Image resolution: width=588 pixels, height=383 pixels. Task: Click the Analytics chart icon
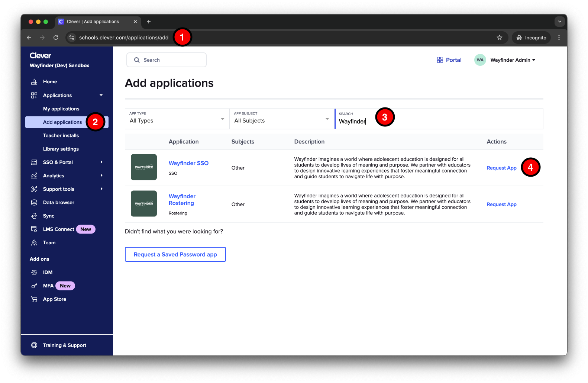(x=34, y=176)
